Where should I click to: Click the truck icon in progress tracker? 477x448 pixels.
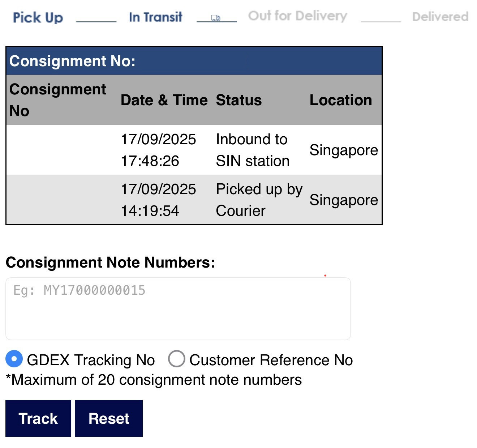(x=216, y=18)
